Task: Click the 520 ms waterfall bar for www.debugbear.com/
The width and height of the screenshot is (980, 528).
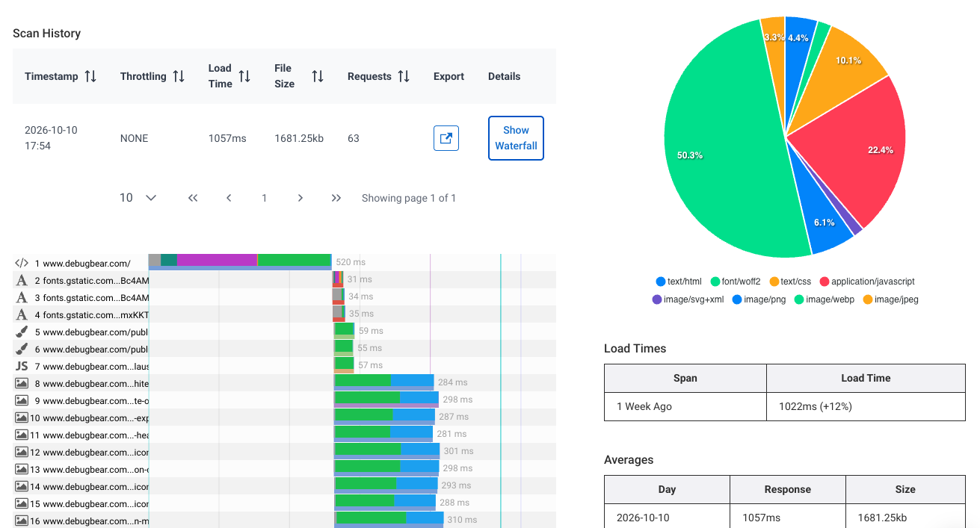Action: coord(240,261)
